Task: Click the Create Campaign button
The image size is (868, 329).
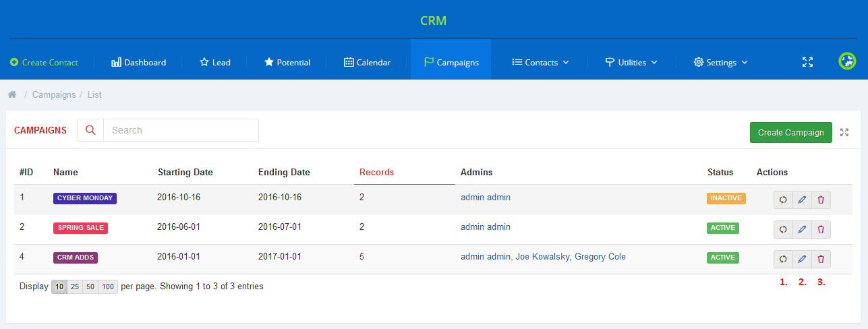Action: pyautogui.click(x=791, y=132)
